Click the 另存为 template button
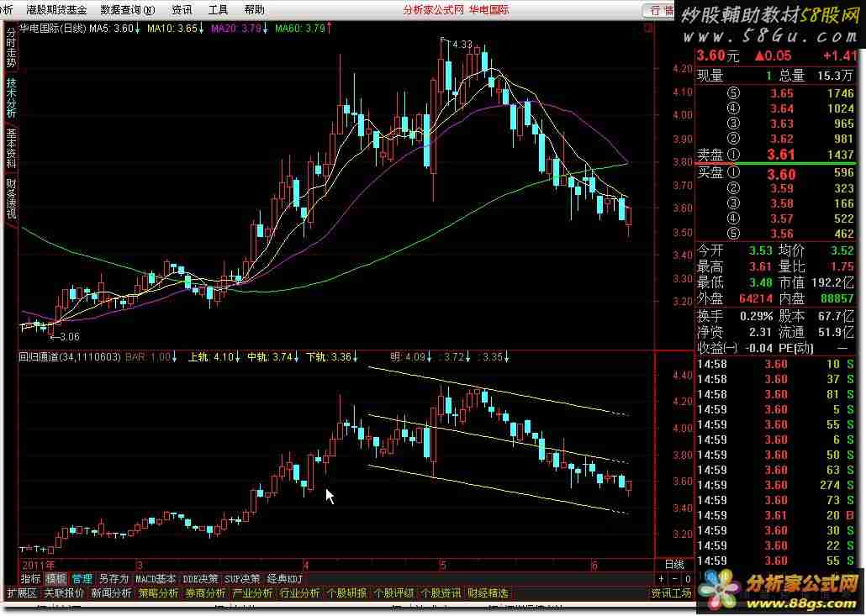This screenshot has height=616, width=866. coord(114,579)
